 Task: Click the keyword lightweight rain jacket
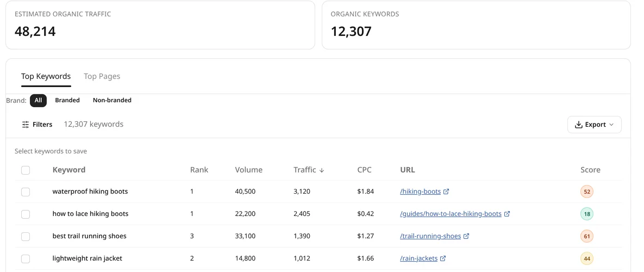(x=87, y=258)
